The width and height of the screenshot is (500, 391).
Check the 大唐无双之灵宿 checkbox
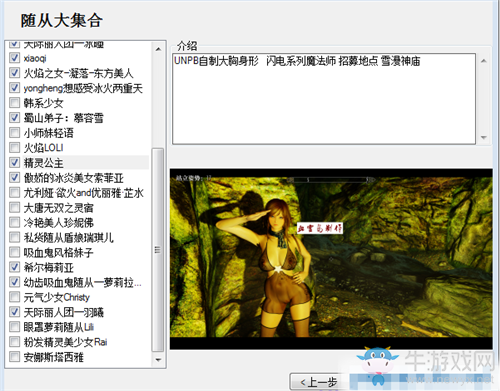pos(14,207)
